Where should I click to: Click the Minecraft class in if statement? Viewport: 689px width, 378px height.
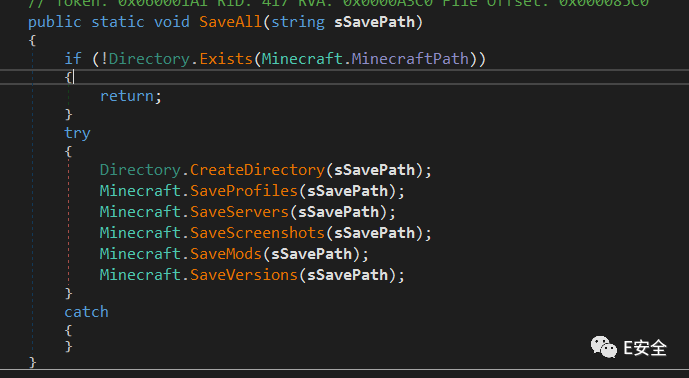[x=302, y=59]
